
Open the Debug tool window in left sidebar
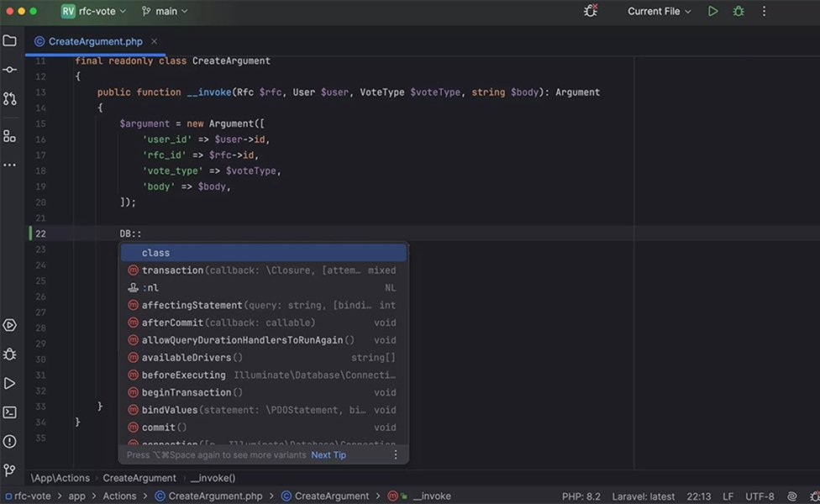click(9, 354)
